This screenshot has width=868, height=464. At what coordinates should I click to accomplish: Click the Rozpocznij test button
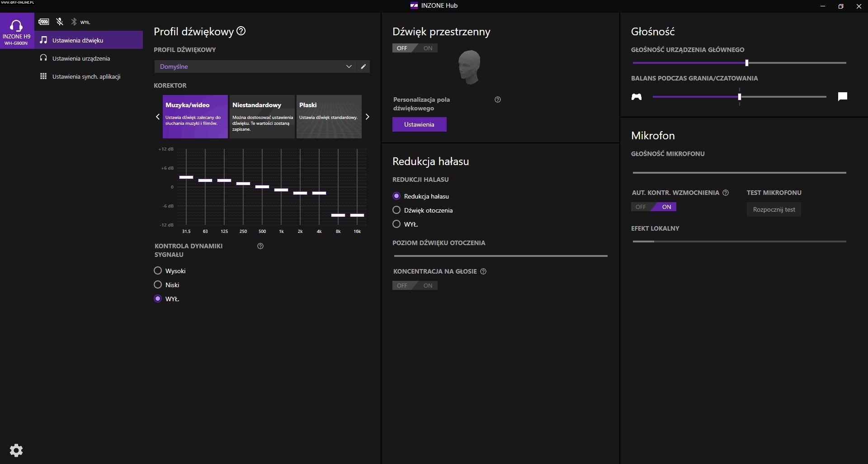pyautogui.click(x=774, y=209)
